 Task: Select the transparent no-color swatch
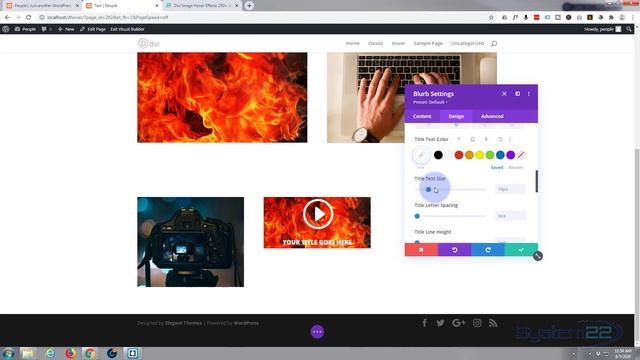pos(521,155)
